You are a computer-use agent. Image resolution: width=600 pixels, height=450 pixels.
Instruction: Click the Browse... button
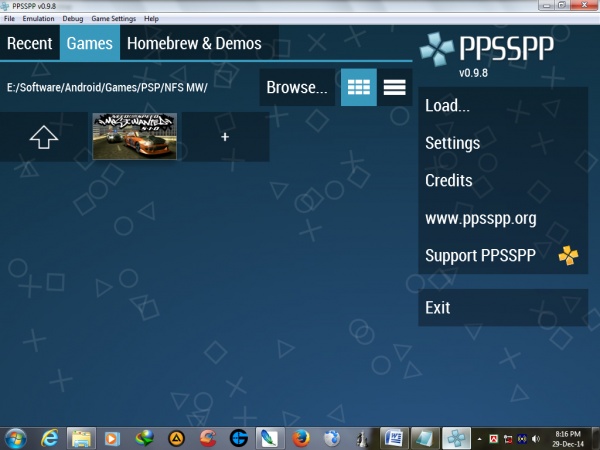297,87
